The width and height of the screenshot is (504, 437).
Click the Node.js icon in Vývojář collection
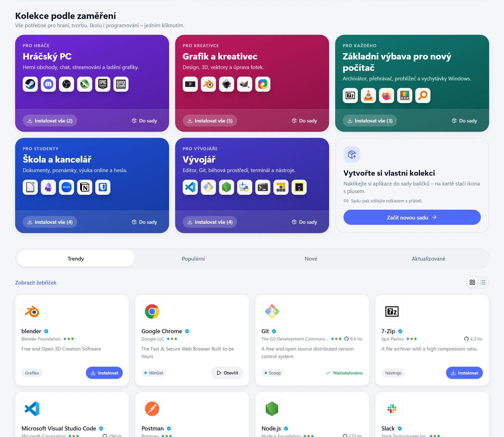point(227,187)
